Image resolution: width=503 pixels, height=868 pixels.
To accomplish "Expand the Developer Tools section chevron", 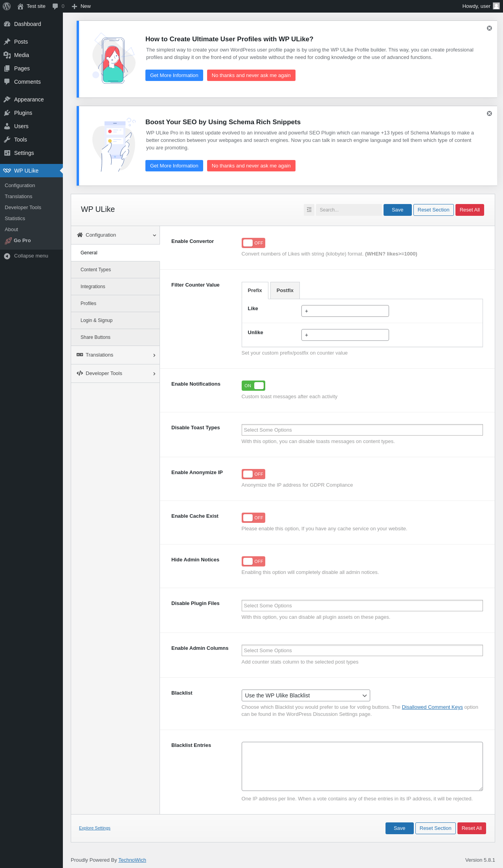I will coord(154,374).
